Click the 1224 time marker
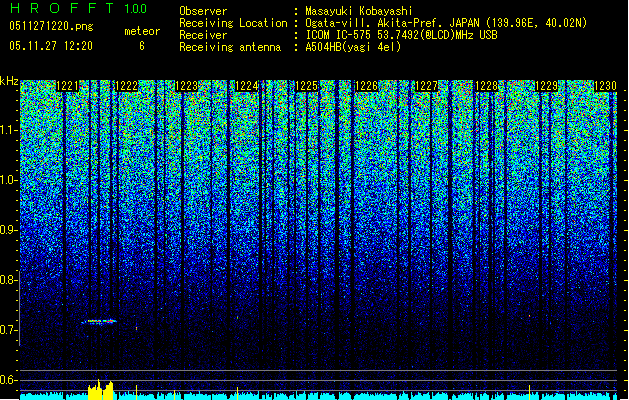 [246, 86]
